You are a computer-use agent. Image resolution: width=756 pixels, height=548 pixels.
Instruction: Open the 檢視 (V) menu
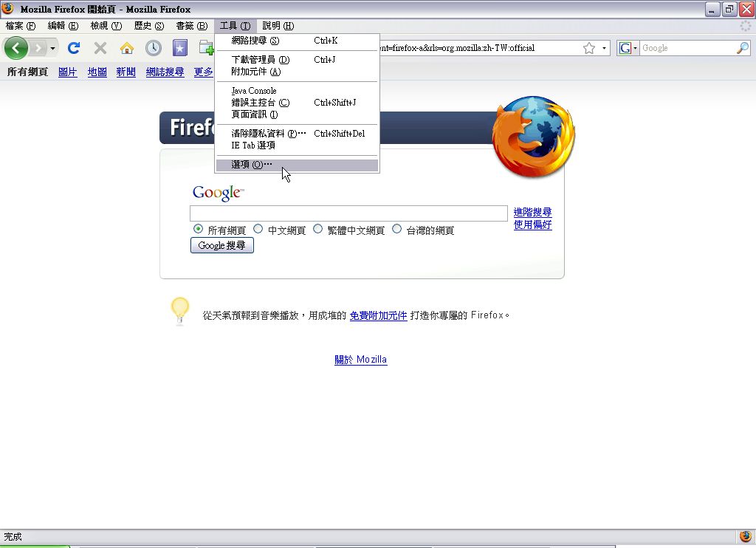pyautogui.click(x=106, y=26)
